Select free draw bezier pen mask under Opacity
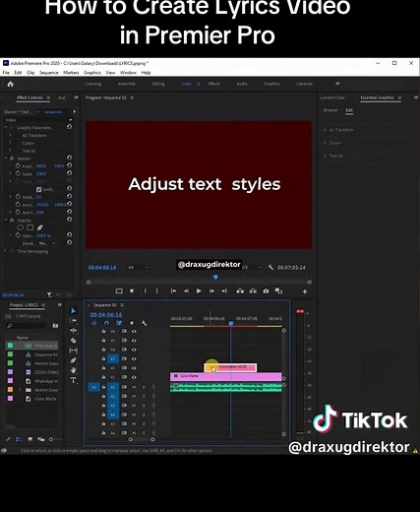 click(x=39, y=227)
